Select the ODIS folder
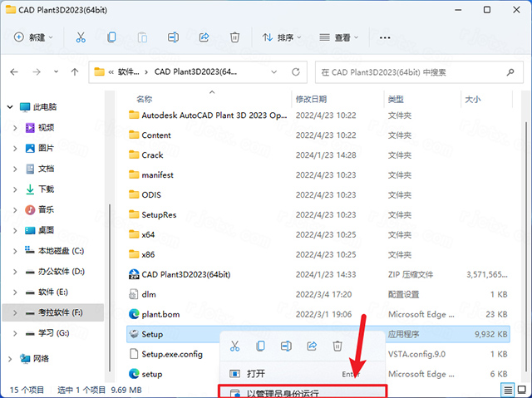Viewport: 532px width, 398px height. click(x=145, y=195)
